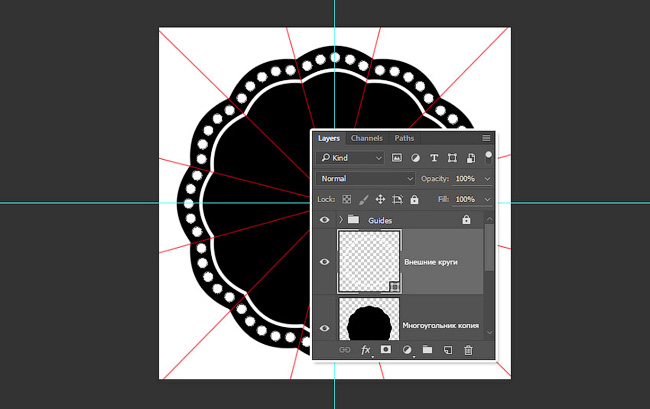Create a new layer
This screenshot has width=650, height=409.
pos(448,350)
